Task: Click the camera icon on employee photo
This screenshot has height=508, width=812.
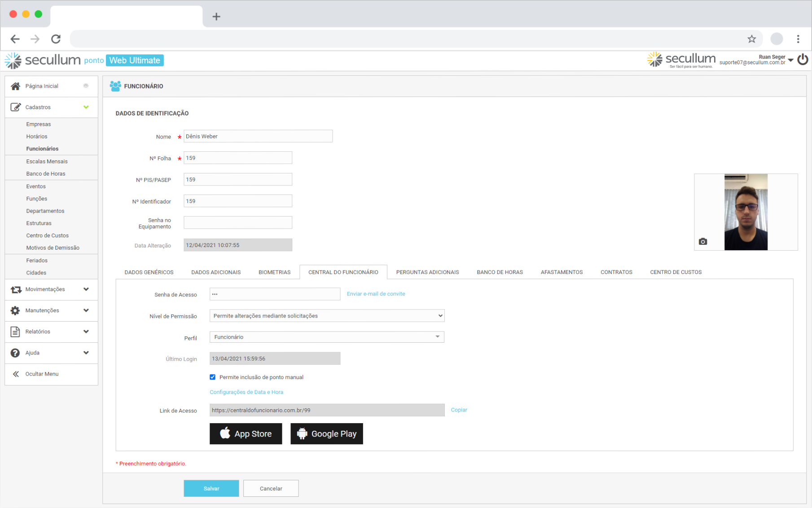Action: 702,242
